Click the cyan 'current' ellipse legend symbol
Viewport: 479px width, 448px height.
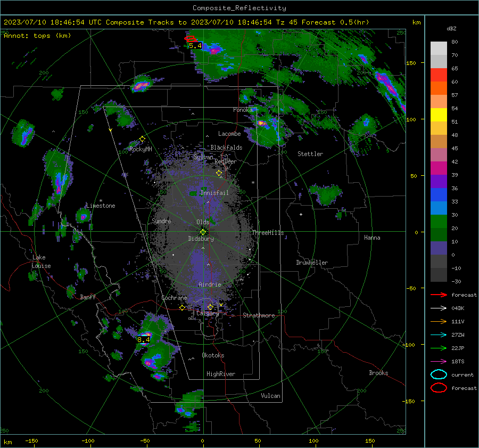point(439,374)
